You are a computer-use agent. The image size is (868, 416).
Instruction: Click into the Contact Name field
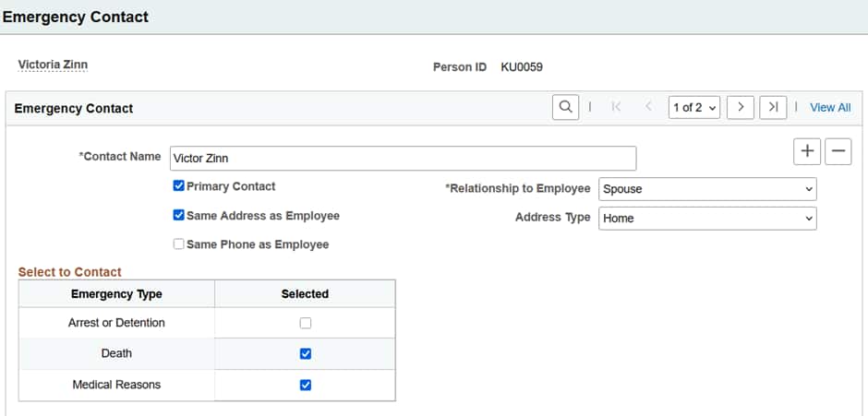click(x=403, y=158)
